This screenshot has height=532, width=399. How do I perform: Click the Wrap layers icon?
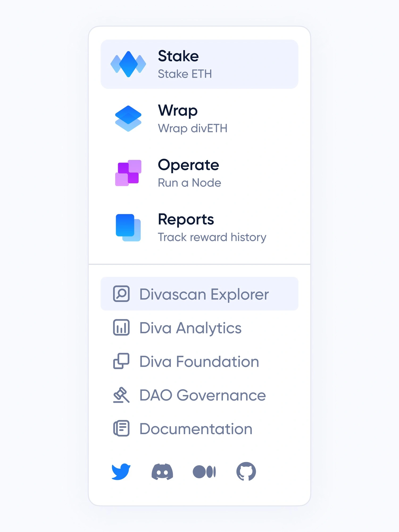pyautogui.click(x=128, y=119)
